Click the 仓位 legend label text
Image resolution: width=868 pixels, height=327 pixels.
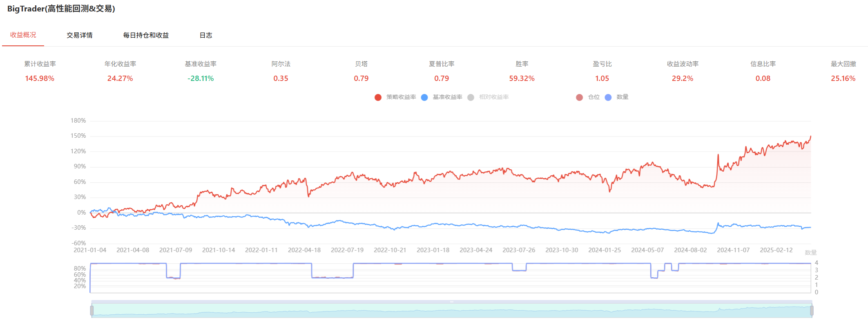[594, 97]
